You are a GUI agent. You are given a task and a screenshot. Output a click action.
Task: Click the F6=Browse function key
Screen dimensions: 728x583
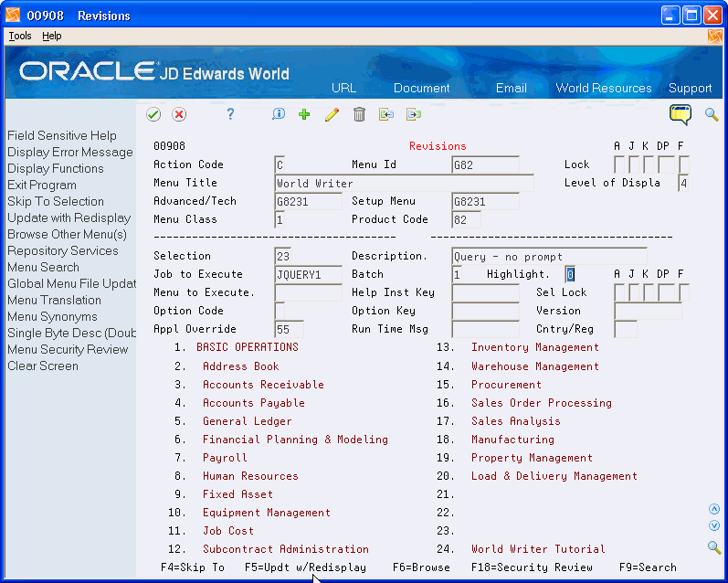(x=421, y=567)
